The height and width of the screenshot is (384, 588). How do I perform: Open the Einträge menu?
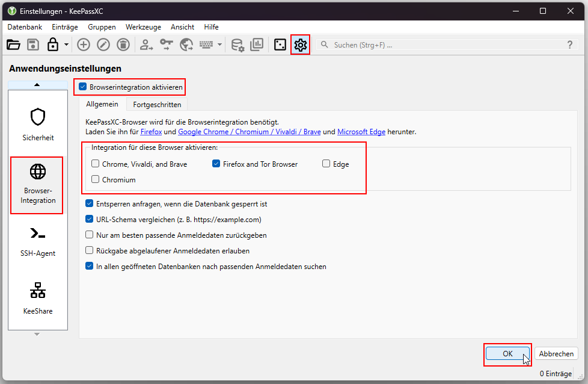(65, 27)
